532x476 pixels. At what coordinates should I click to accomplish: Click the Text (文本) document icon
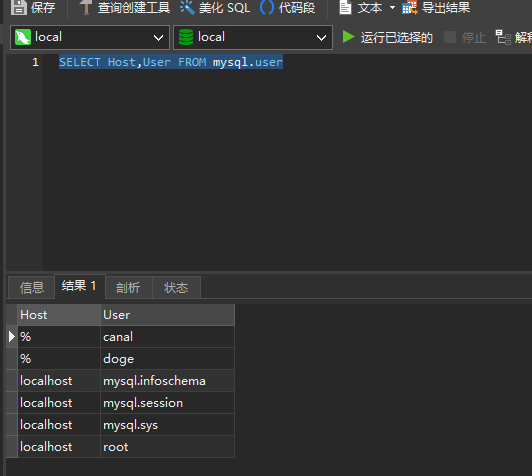tap(345, 7)
